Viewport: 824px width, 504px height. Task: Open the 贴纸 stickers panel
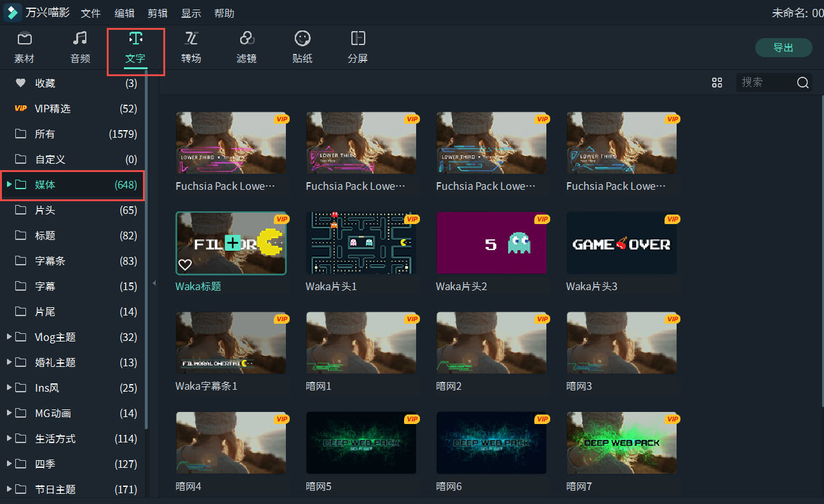302,39
